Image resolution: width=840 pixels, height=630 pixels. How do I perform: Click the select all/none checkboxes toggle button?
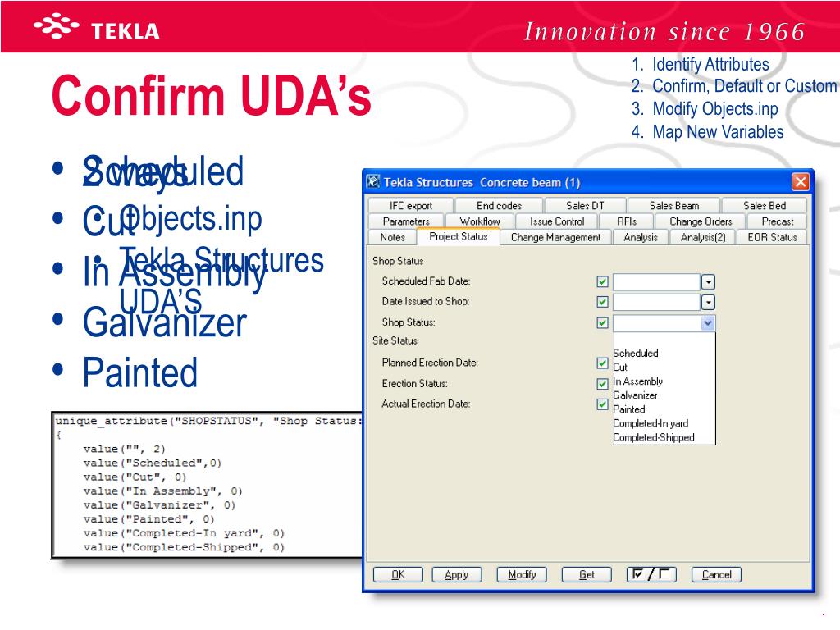pyautogui.click(x=651, y=574)
